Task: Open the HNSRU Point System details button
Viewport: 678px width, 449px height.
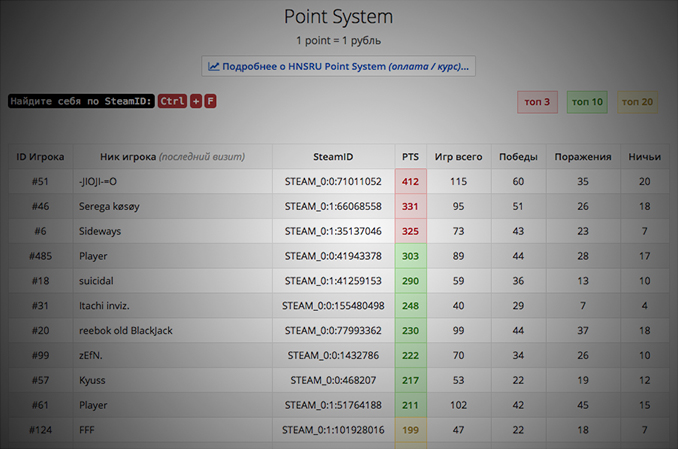Action: [339, 67]
